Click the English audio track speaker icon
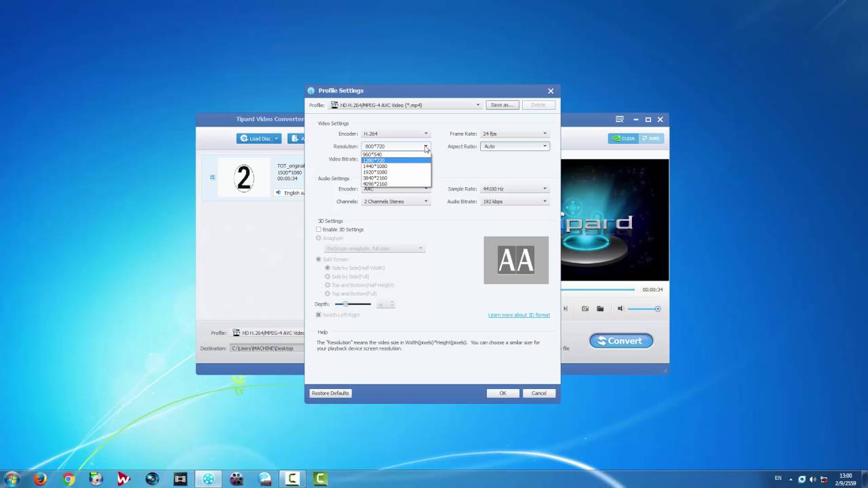This screenshot has width=868, height=488. pyautogui.click(x=279, y=193)
